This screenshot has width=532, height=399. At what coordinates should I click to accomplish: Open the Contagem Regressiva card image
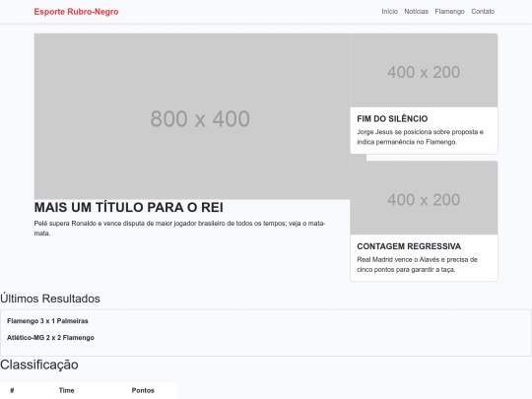[x=424, y=198]
